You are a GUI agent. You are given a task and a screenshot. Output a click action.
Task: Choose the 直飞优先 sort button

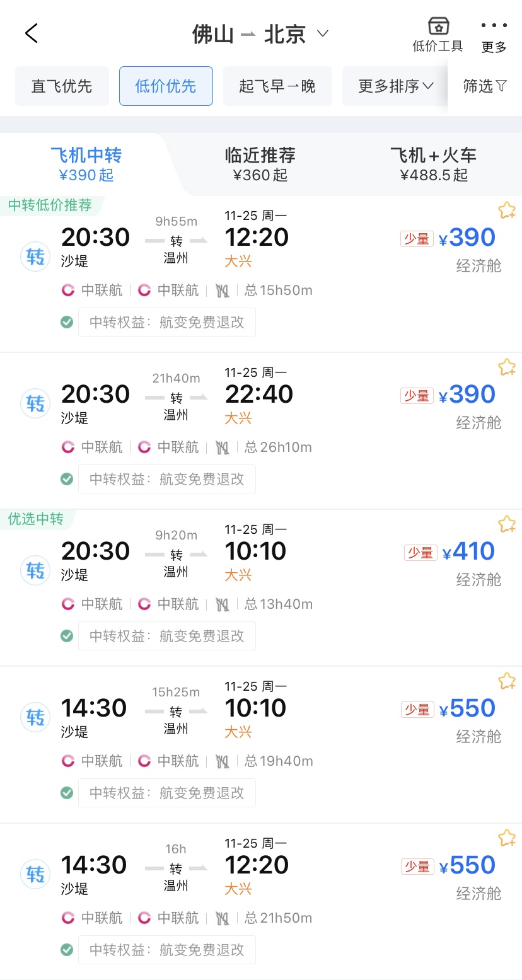pyautogui.click(x=62, y=86)
